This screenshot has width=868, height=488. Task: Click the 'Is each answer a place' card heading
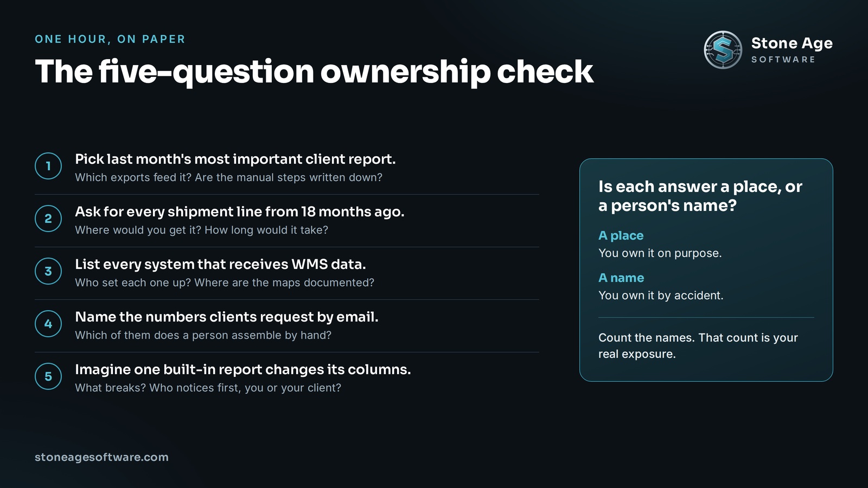700,196
